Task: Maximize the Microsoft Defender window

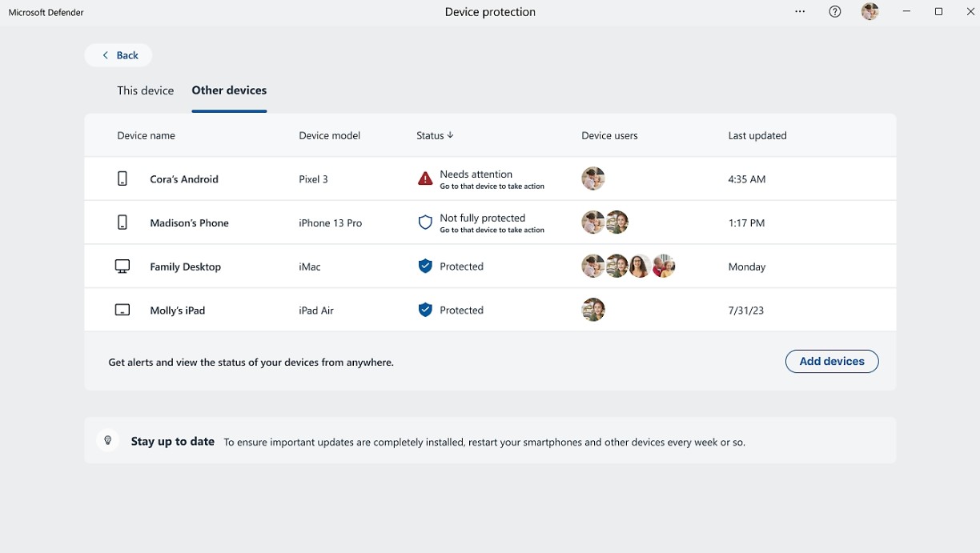Action: tap(939, 12)
